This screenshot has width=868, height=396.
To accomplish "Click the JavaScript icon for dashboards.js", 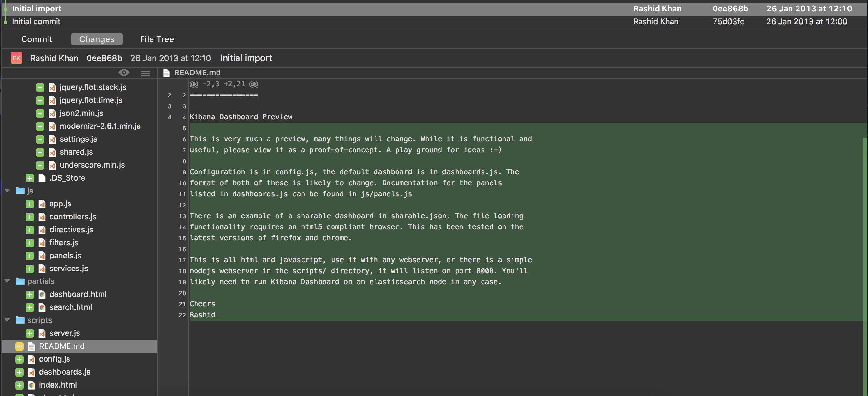I will coord(31,372).
